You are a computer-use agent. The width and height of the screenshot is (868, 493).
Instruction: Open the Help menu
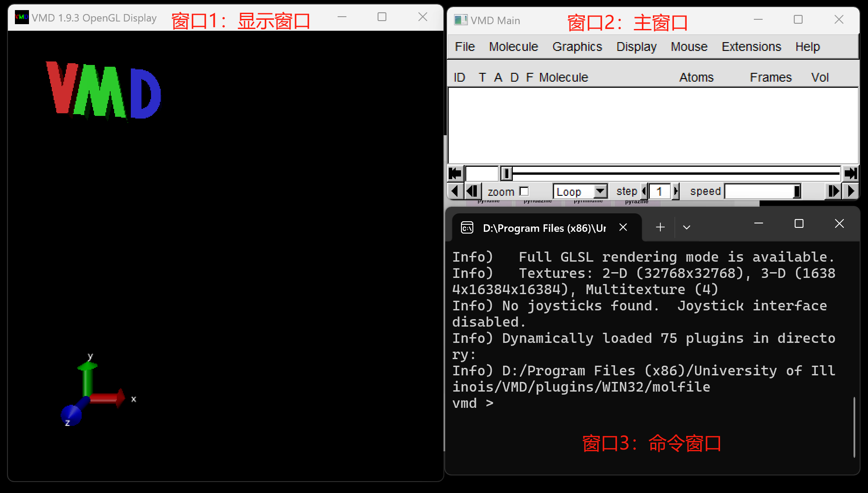tap(807, 47)
